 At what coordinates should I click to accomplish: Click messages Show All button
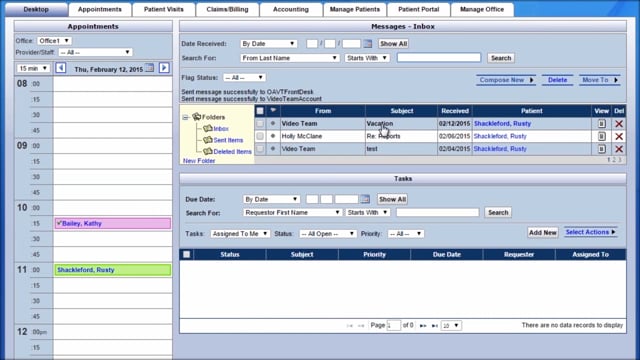coord(393,44)
